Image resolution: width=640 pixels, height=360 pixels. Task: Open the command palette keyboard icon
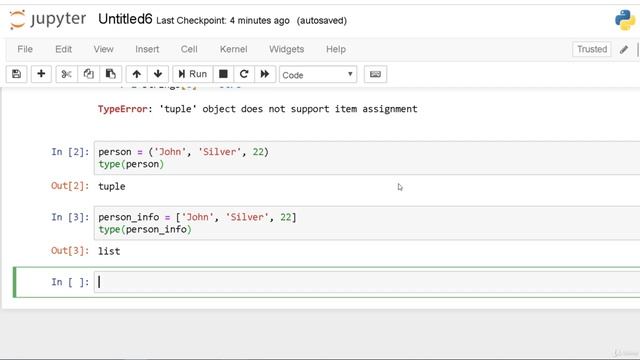tap(375, 74)
